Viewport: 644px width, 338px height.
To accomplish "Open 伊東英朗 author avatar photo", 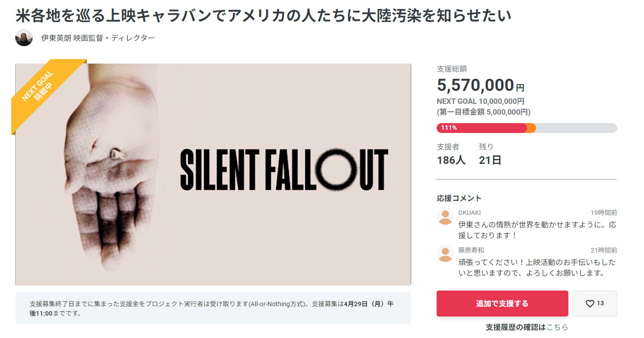I will tap(24, 38).
